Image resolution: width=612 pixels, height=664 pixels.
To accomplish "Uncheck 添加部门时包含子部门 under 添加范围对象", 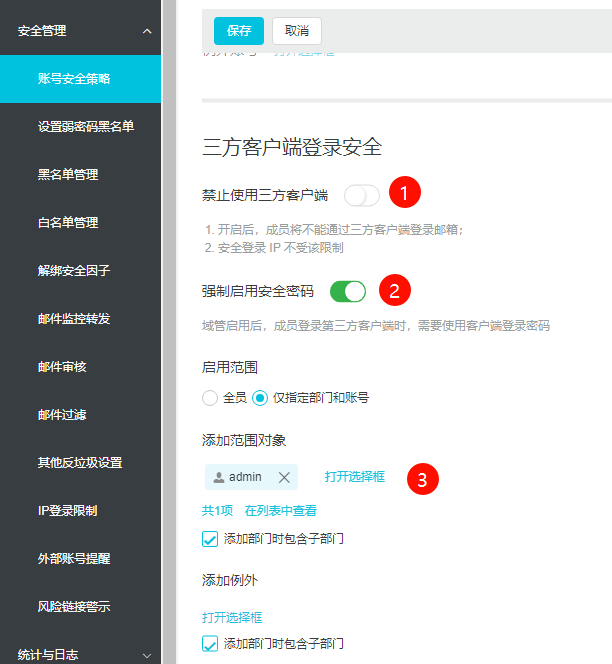I will click(x=210, y=539).
